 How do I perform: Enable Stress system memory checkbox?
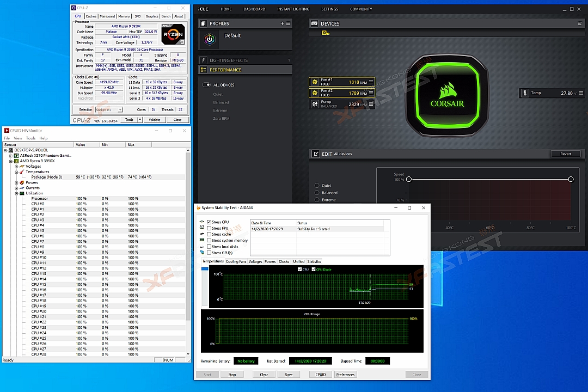[209, 241]
